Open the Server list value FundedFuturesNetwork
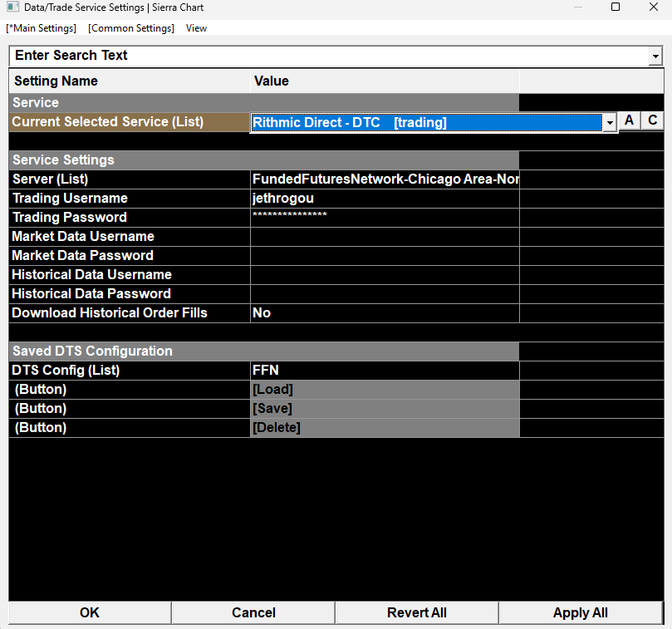Image resolution: width=672 pixels, height=629 pixels. click(x=385, y=179)
